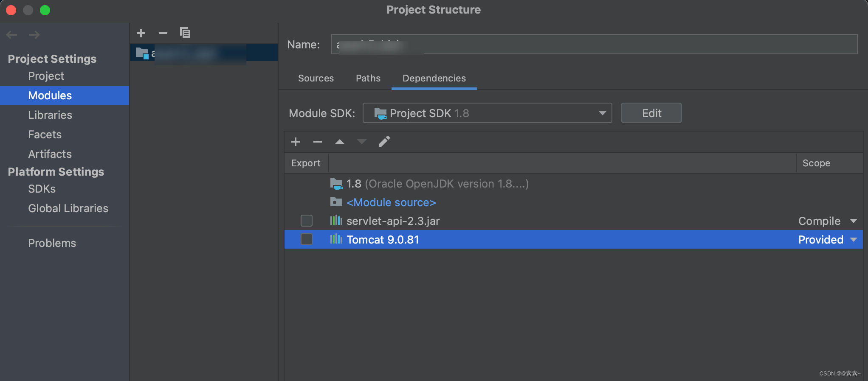Click the back navigation arrow
The width and height of the screenshot is (868, 381).
tap(11, 35)
